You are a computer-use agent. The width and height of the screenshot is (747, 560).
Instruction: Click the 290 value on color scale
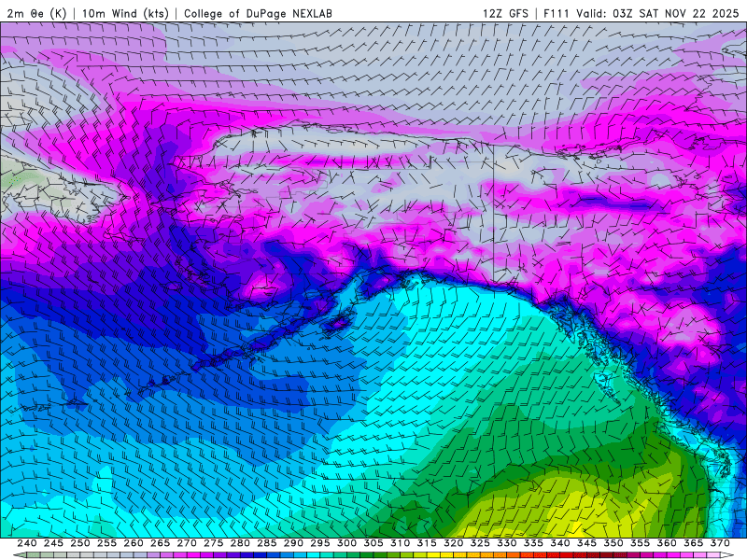coord(293,543)
